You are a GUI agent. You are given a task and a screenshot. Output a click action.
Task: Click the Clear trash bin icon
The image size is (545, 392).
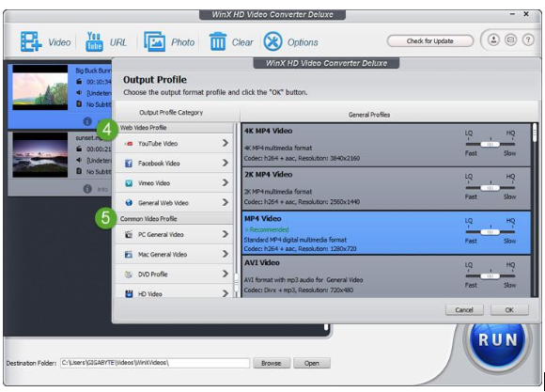(218, 41)
